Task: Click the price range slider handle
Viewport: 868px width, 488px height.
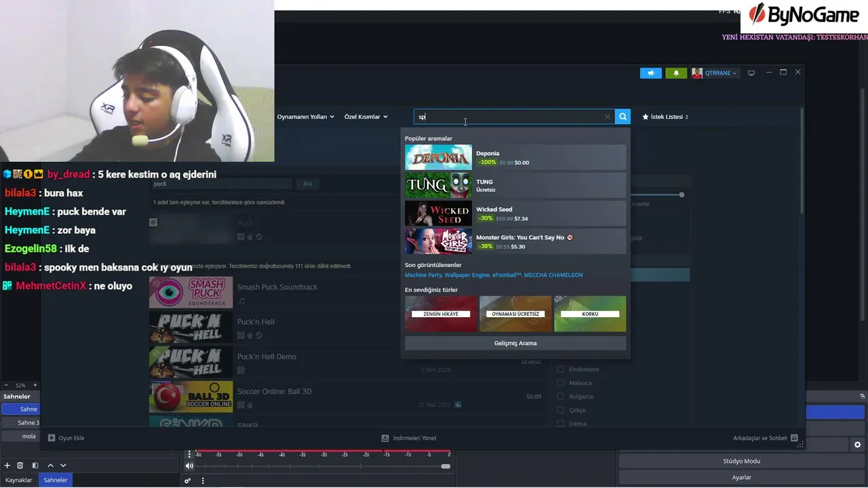Action: (682, 195)
